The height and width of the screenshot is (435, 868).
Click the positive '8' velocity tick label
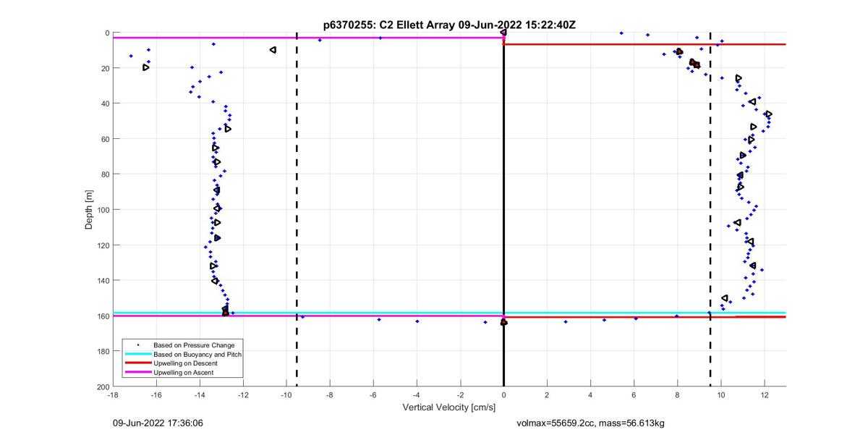pyautogui.click(x=677, y=395)
